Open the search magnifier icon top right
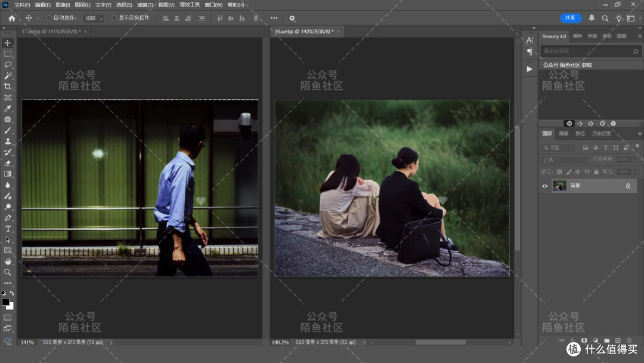 [x=605, y=18]
